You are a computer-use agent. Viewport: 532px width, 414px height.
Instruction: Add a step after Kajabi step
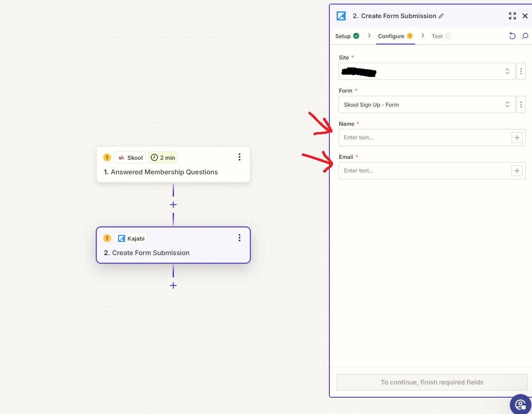pyautogui.click(x=173, y=286)
